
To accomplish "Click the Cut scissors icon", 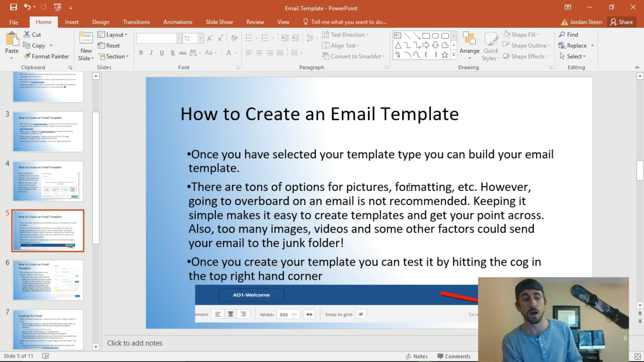I will (27, 35).
